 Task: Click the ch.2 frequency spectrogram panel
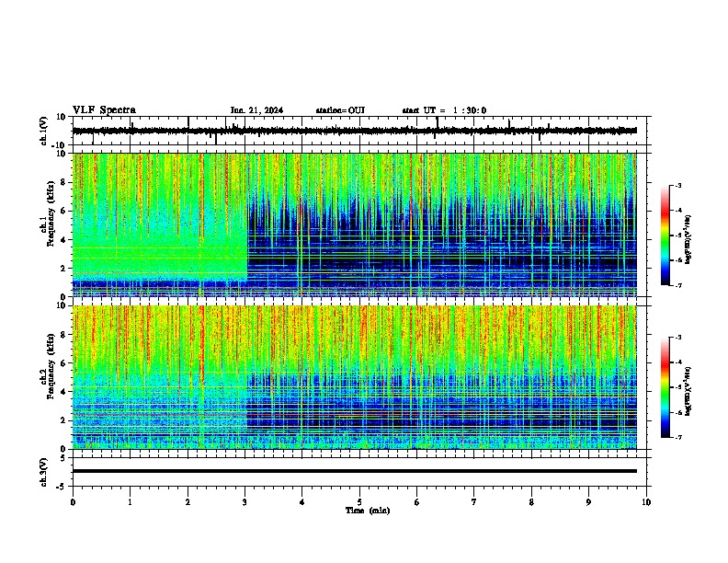tap(354, 377)
